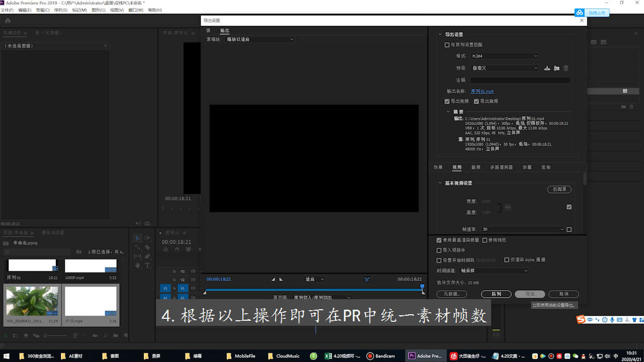Enable the 使用预览 checkbox
Viewport: 644px width, 362px height.
(x=485, y=240)
